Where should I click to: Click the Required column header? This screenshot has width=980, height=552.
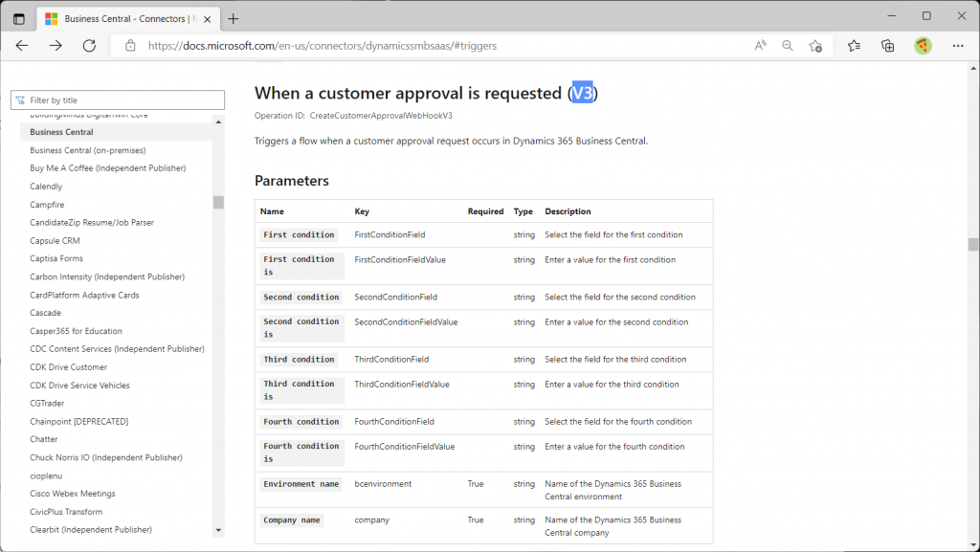(485, 211)
